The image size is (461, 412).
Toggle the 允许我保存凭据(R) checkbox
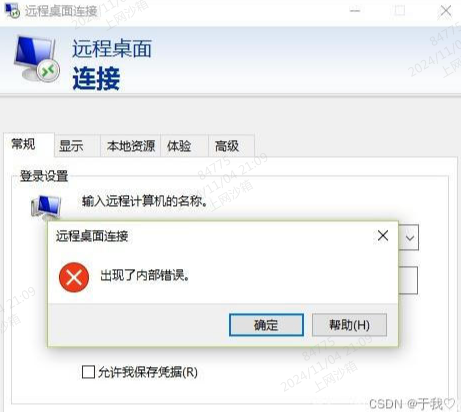click(88, 372)
